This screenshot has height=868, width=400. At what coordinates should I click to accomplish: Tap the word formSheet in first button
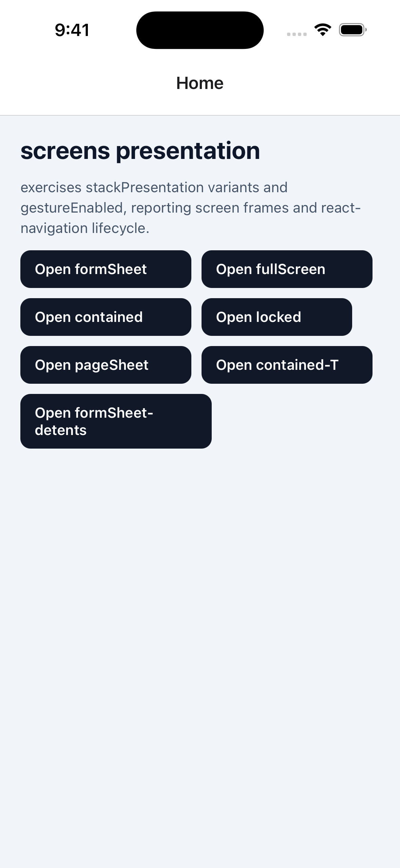point(111,269)
